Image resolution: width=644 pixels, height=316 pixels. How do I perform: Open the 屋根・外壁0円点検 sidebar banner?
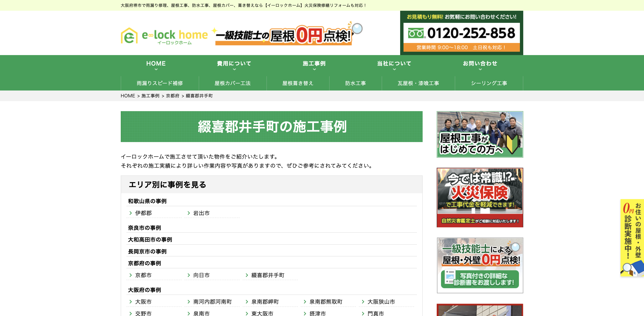480,265
